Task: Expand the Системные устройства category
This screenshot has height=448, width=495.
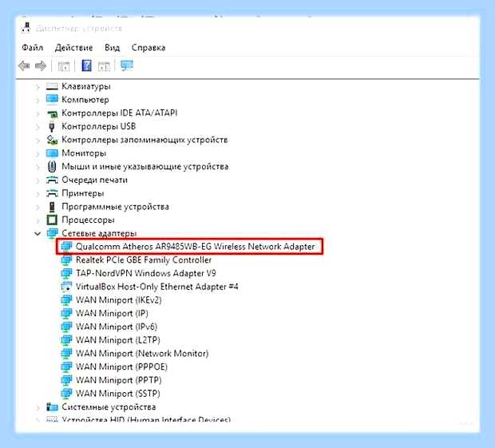Action: click(x=38, y=407)
